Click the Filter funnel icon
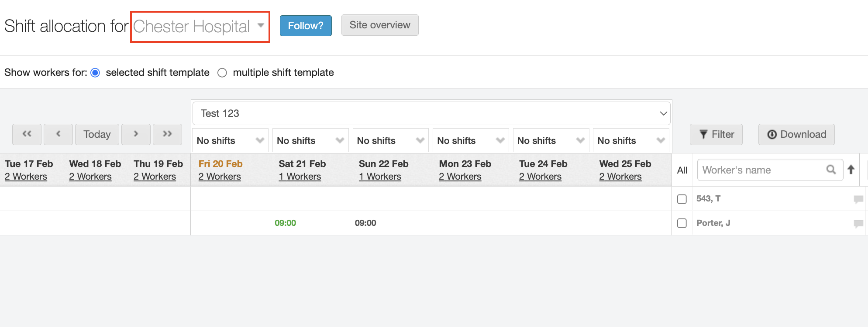The width and height of the screenshot is (868, 327). point(703,134)
